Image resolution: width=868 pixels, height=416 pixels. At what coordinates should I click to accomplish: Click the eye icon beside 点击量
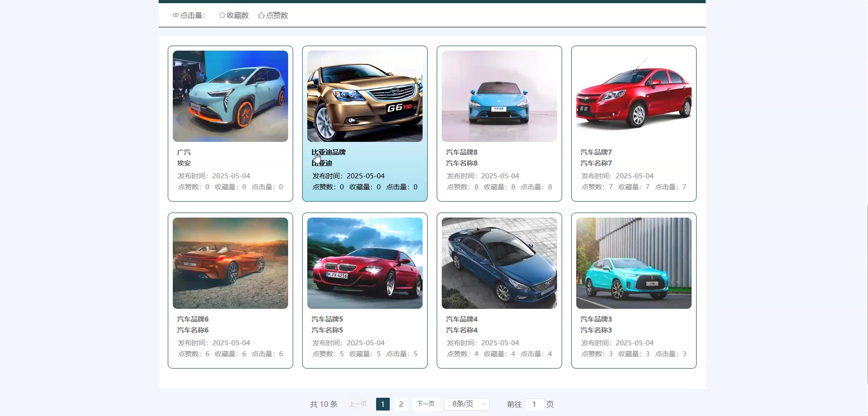click(176, 16)
